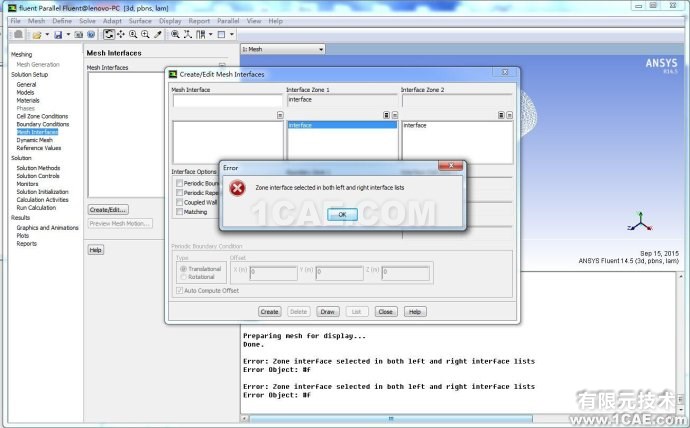Toggle the Periodic Boundary Condition checkbox
The width and height of the screenshot is (690, 428).
coord(180,183)
